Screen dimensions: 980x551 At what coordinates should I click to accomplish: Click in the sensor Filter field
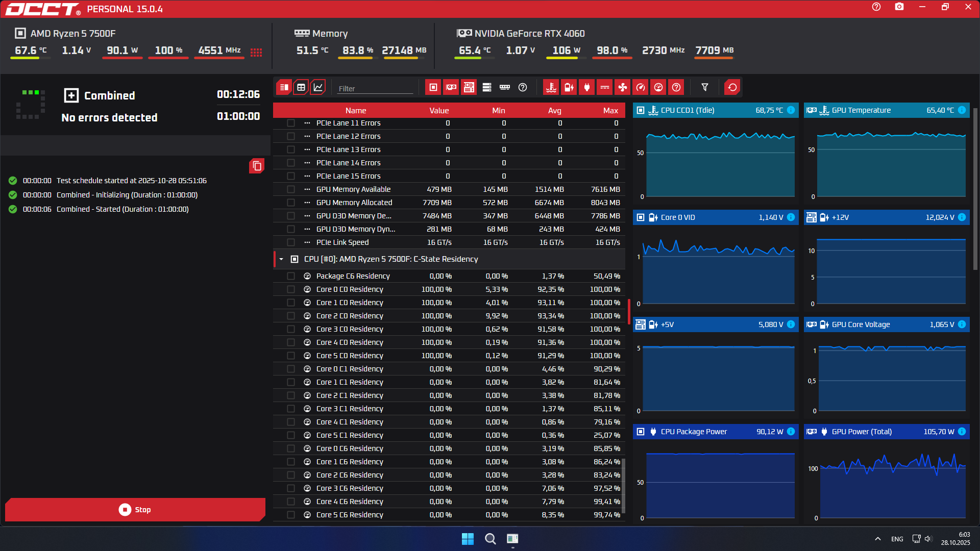coord(375,88)
